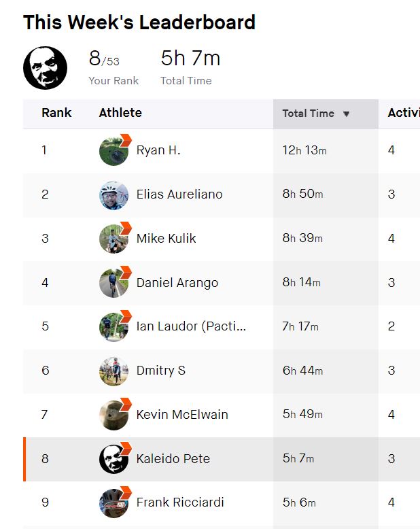Open the large profile avatar beside Your Rank
Screen dimensions: 420x529
[45, 68]
